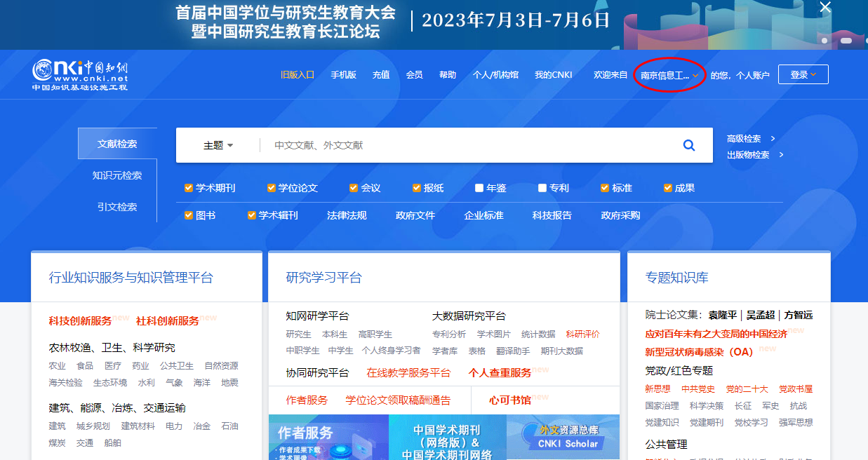
Task: Open the 手机版 link
Action: [344, 75]
